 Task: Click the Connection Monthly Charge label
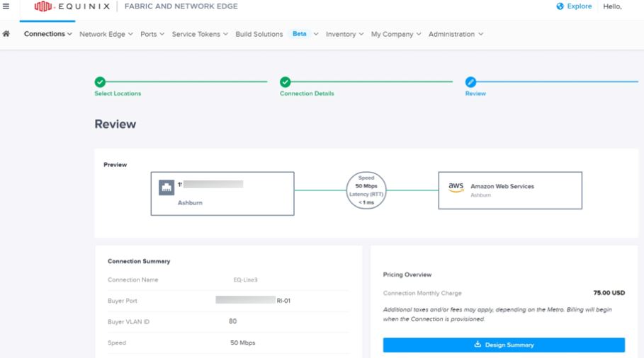coord(422,293)
